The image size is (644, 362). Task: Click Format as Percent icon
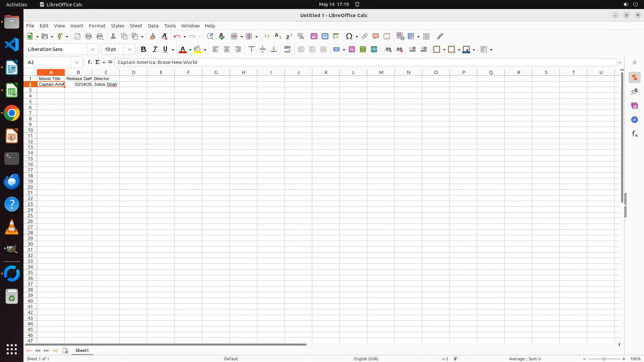pyautogui.click(x=352, y=50)
